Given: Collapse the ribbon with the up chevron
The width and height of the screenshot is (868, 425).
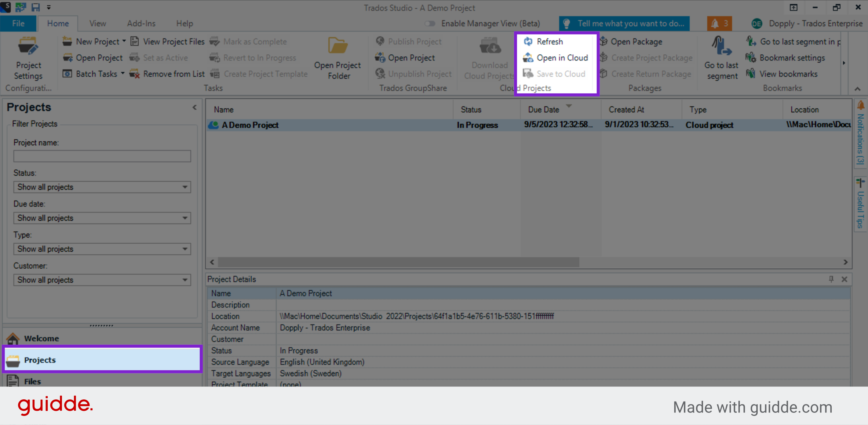Looking at the screenshot, I should point(858,89).
